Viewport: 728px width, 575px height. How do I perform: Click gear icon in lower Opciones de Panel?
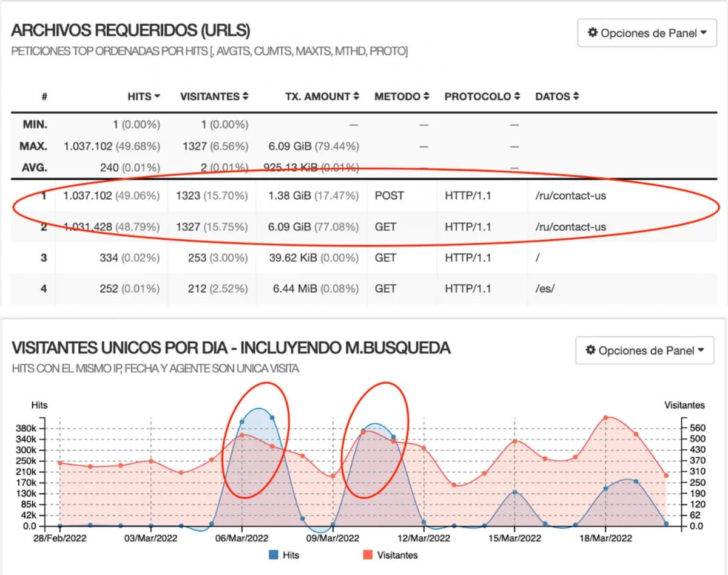(590, 350)
